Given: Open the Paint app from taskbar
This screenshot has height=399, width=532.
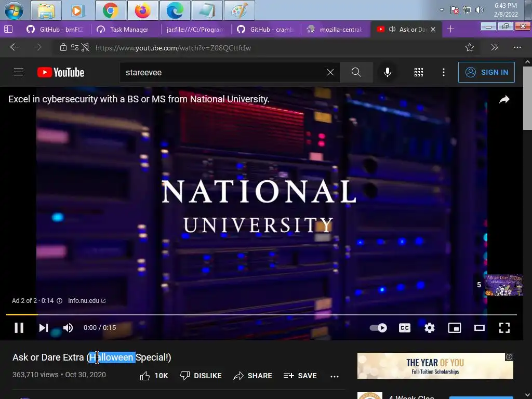Looking at the screenshot, I should click(x=240, y=10).
